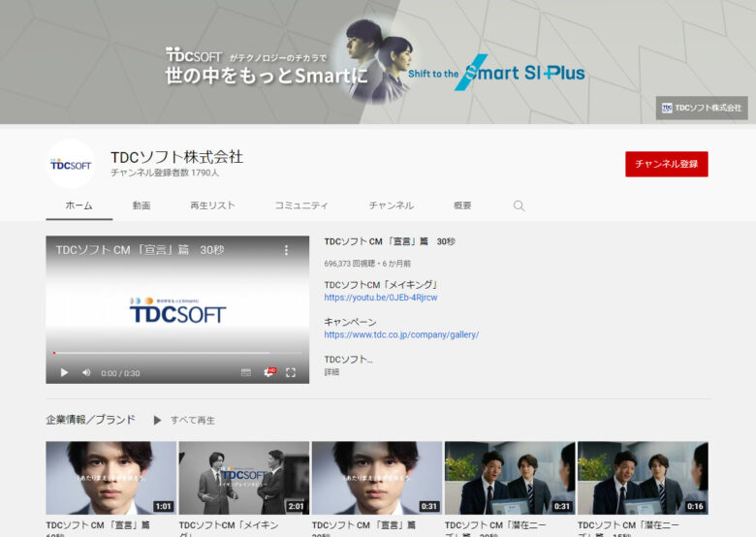Open the featured video three-dot menu
The width and height of the screenshot is (756, 537).
pyautogui.click(x=286, y=250)
